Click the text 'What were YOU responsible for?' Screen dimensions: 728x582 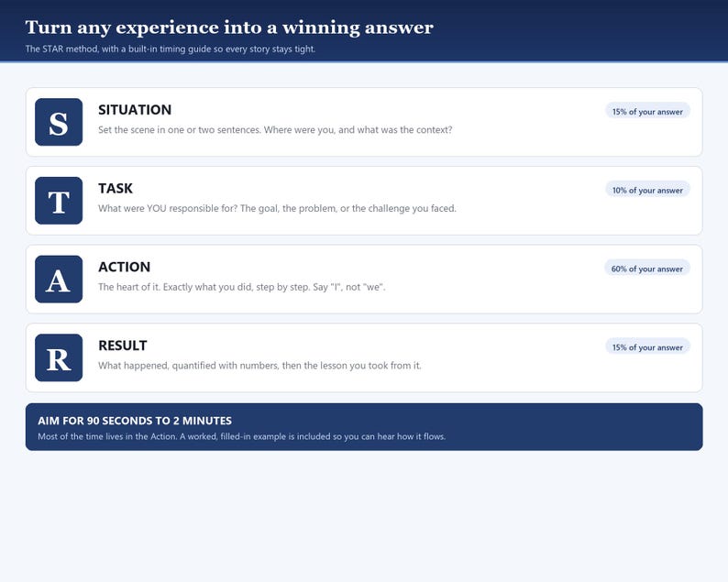tap(168, 208)
